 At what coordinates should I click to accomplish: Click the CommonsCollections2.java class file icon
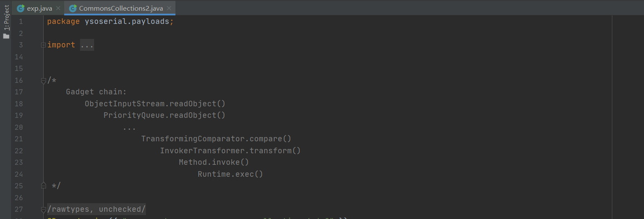(73, 9)
